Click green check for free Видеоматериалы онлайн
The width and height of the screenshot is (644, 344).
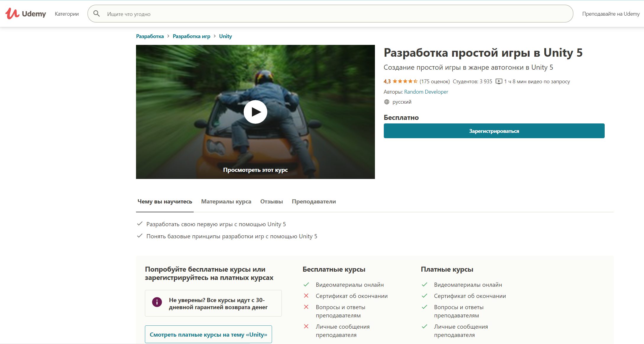pos(306,285)
